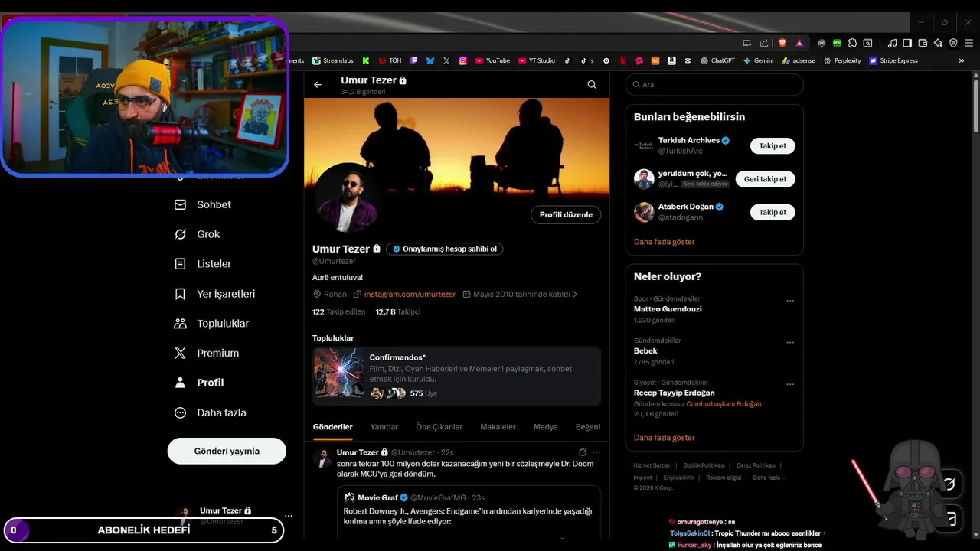Open the X bookmark icon
The image size is (980, 551).
click(x=446, y=60)
